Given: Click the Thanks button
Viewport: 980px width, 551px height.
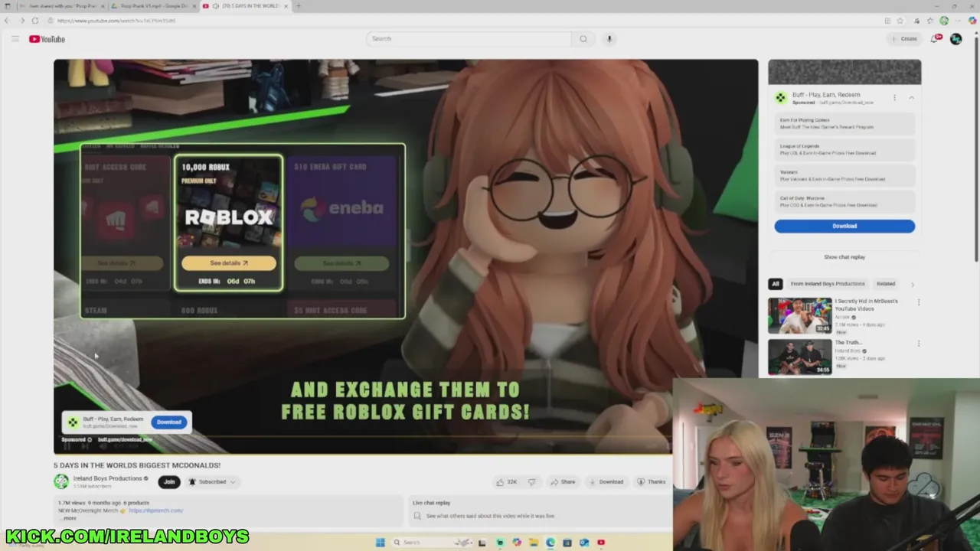Looking at the screenshot, I should click(652, 481).
